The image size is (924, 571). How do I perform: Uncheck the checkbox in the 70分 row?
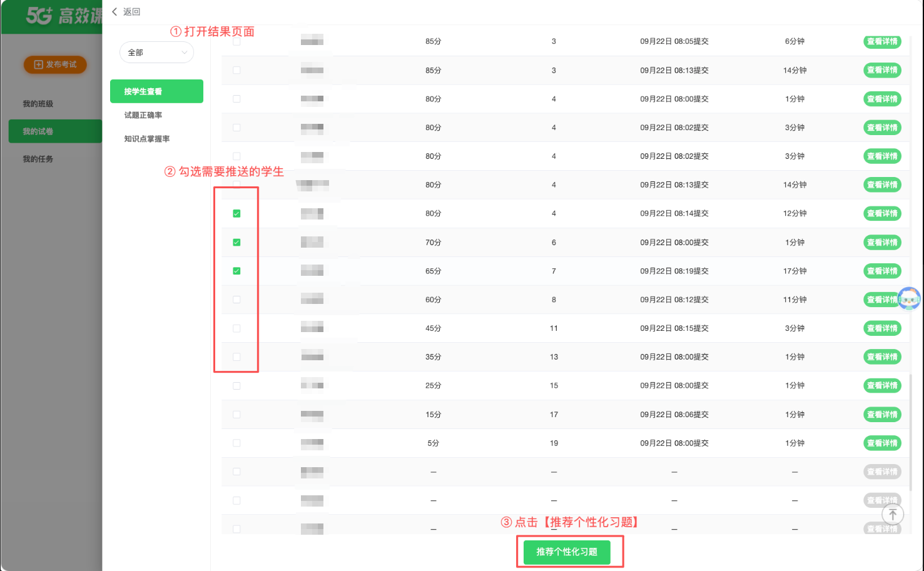click(x=236, y=242)
